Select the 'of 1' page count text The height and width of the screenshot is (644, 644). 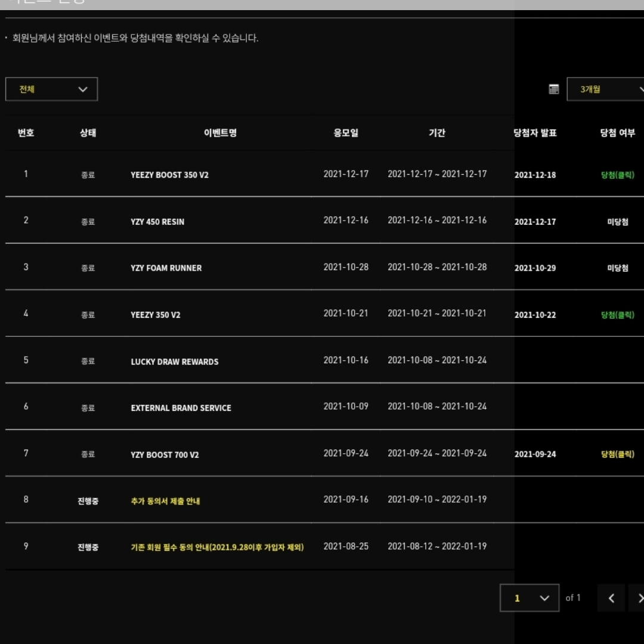coord(573,598)
